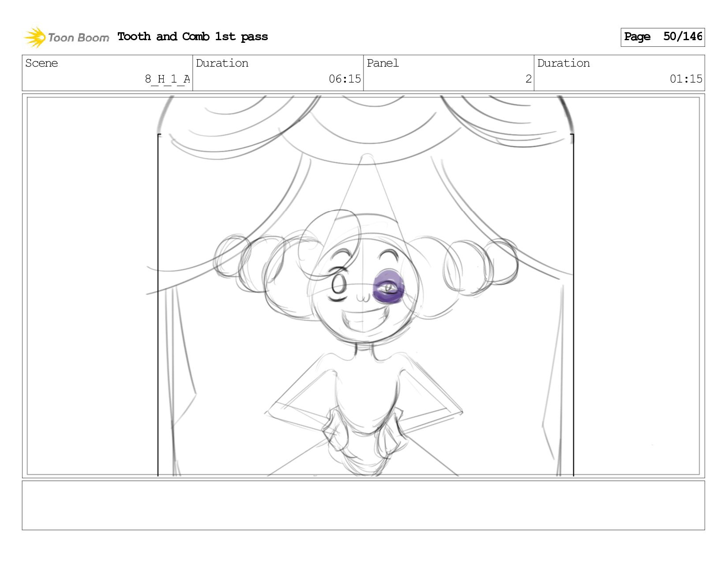The image size is (728, 563).
Task: Click the scene duration value '06:15'
Action: (345, 79)
